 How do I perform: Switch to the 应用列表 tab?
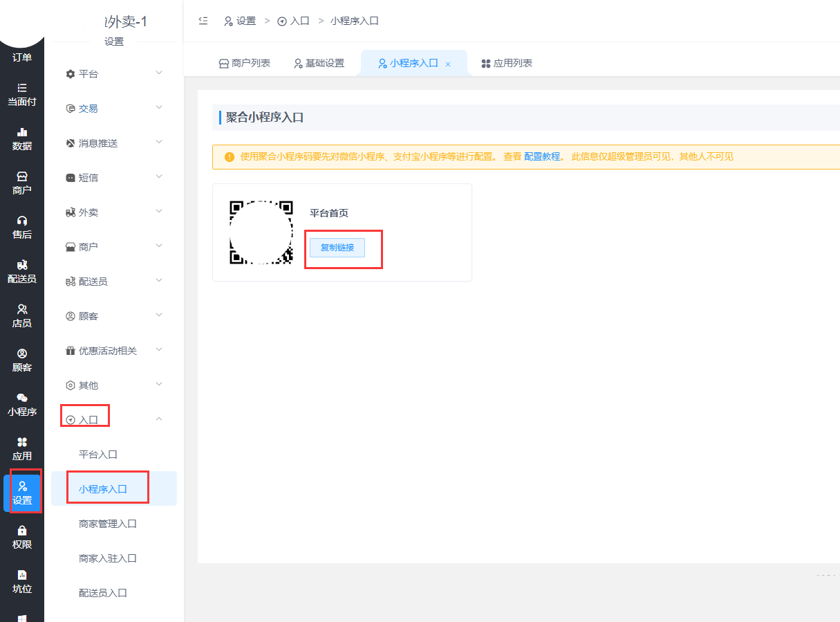click(x=507, y=63)
